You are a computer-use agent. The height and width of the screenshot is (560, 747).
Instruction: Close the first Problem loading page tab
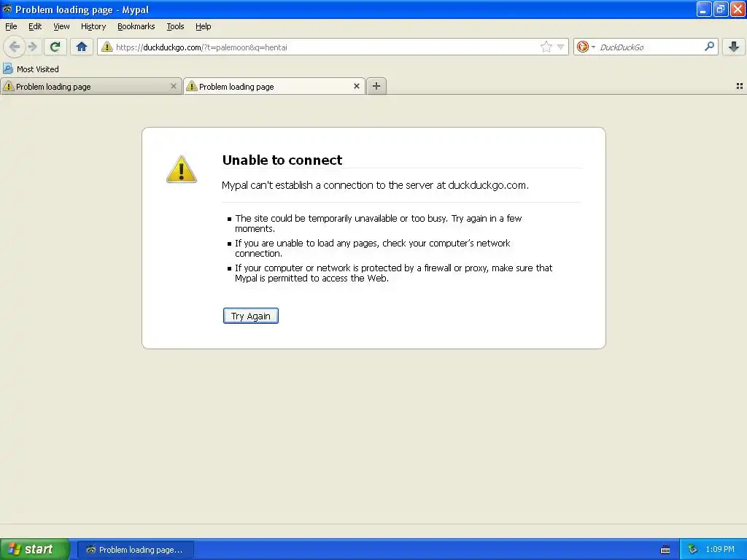[174, 86]
